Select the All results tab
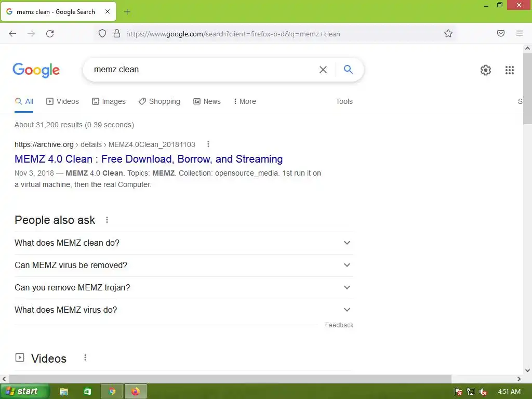This screenshot has width=532, height=399. click(x=24, y=101)
